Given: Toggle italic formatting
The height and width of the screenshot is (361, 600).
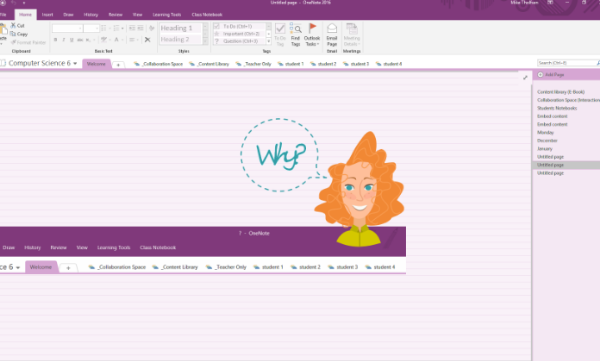Looking at the screenshot, I should point(64,40).
